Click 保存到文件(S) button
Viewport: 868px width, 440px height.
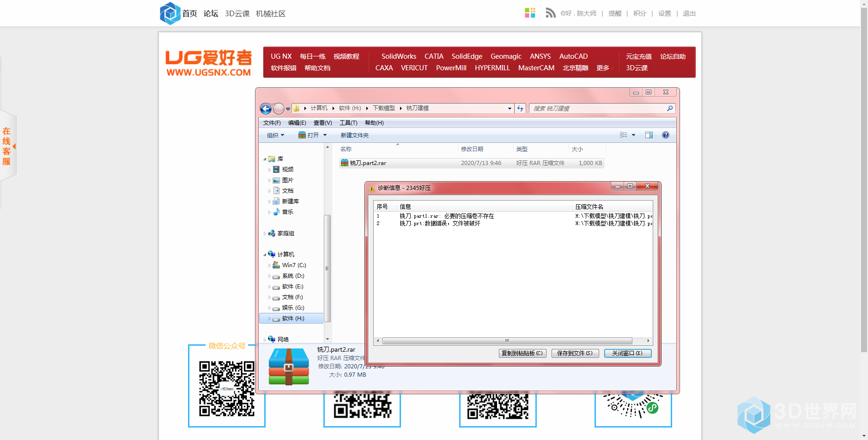pyautogui.click(x=575, y=353)
